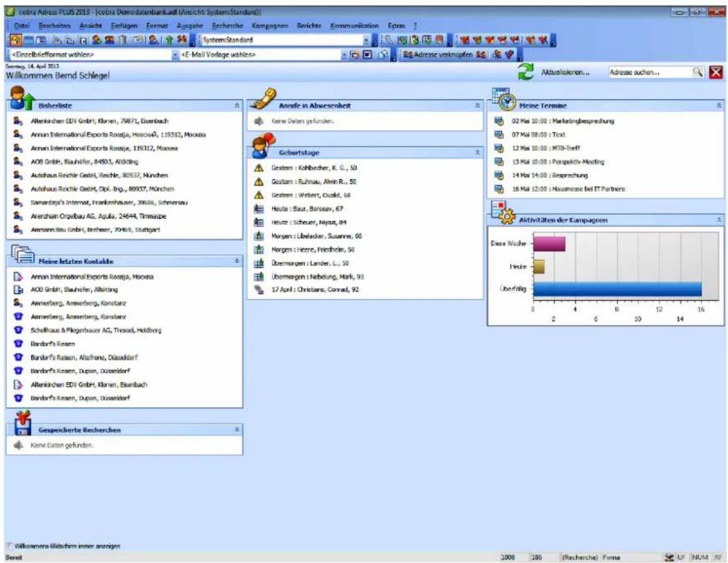Click the green up-arrow toolbar icon
The width and height of the screenshot is (728, 563).
pyautogui.click(x=169, y=40)
